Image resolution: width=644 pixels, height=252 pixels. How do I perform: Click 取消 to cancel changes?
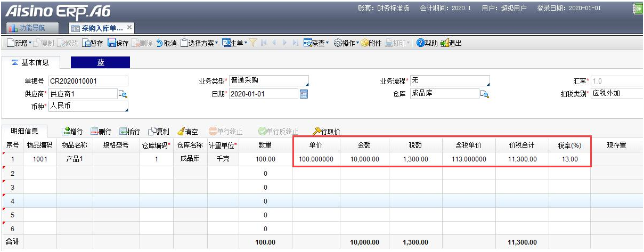[x=166, y=43]
